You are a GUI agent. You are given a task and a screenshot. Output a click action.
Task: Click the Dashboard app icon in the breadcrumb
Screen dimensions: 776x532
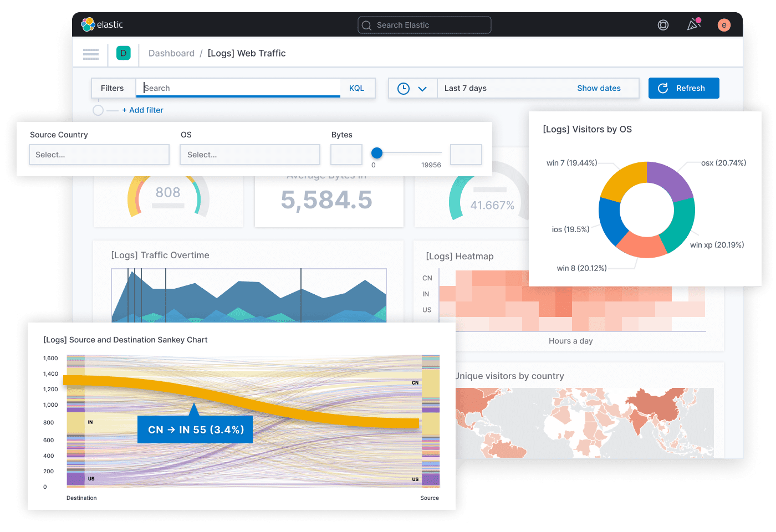(123, 53)
